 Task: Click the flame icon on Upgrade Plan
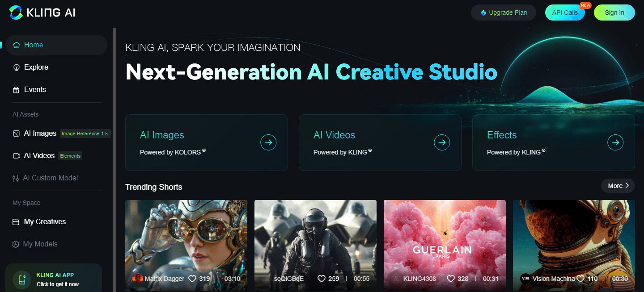coord(483,13)
